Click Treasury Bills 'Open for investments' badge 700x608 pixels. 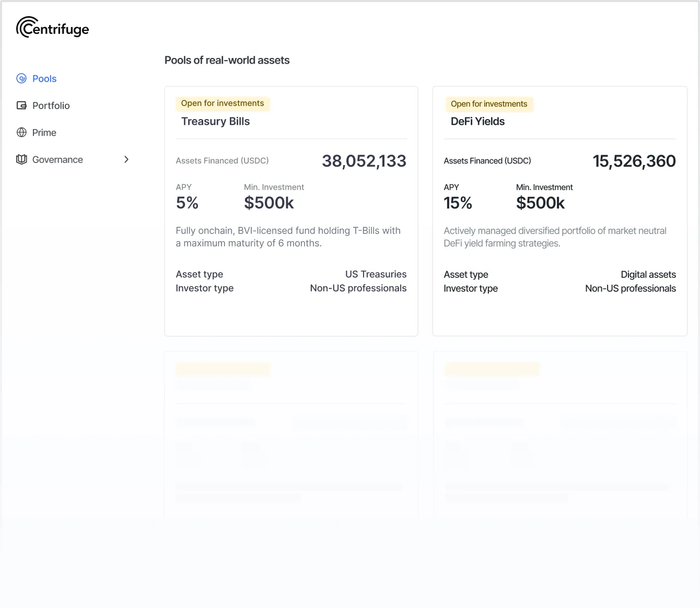[223, 103]
